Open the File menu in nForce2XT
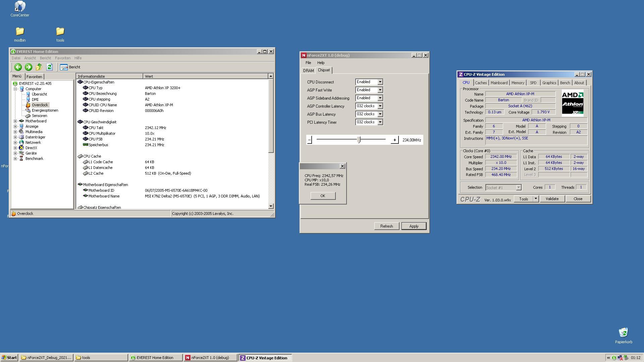Image resolution: width=644 pixels, height=362 pixels. point(308,63)
